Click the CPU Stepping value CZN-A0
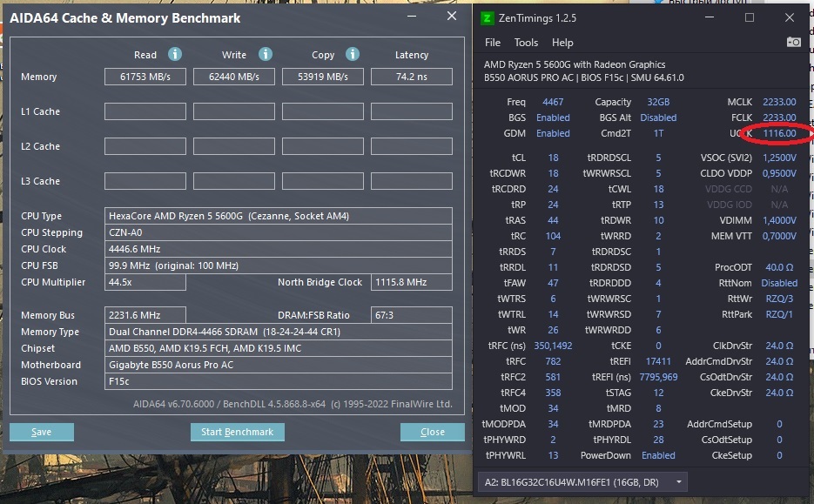814x504 pixels. 279,232
